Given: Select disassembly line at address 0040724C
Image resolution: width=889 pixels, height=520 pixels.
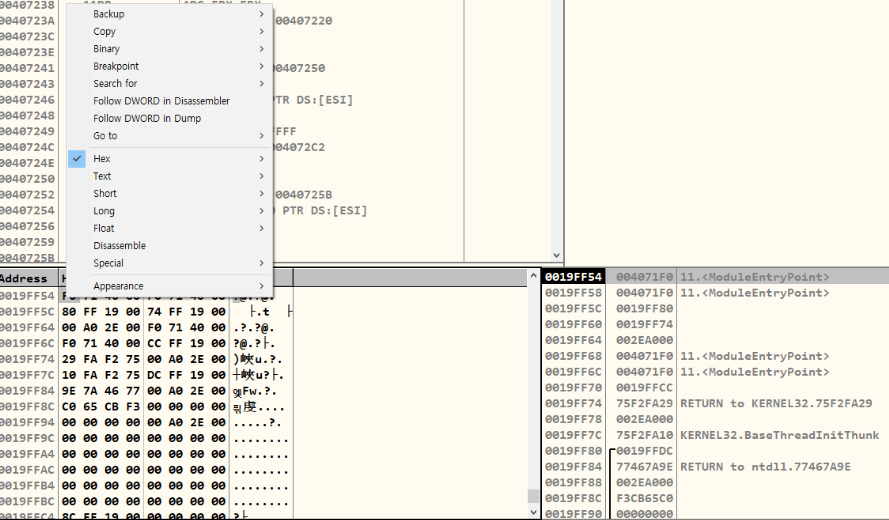Looking at the screenshot, I should coord(27,147).
